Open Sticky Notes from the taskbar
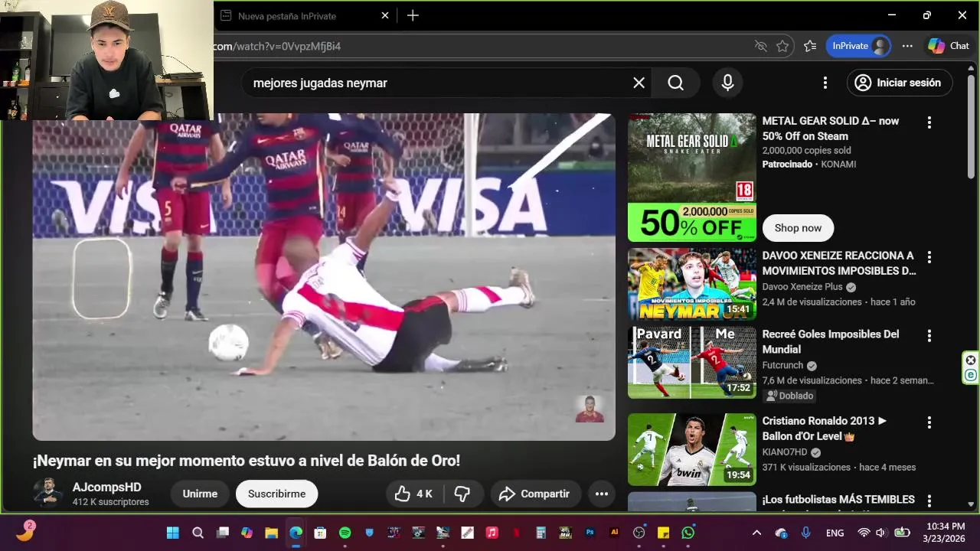 [664, 533]
